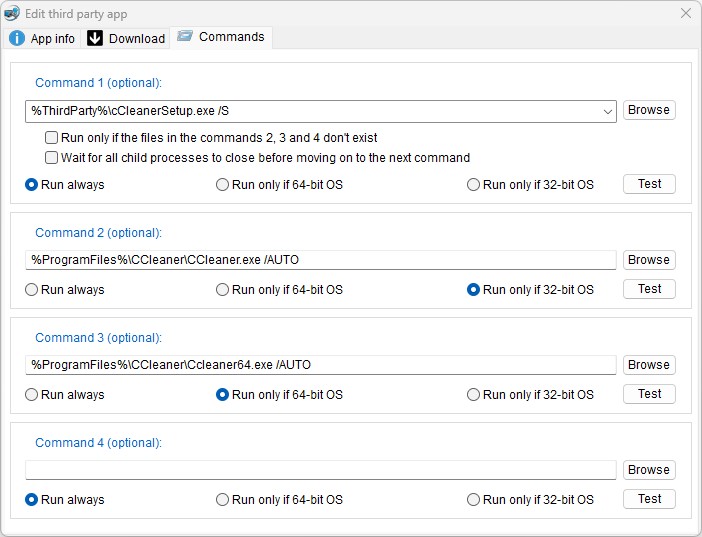Set Command 4 to run only on 64-bit OS

223,499
